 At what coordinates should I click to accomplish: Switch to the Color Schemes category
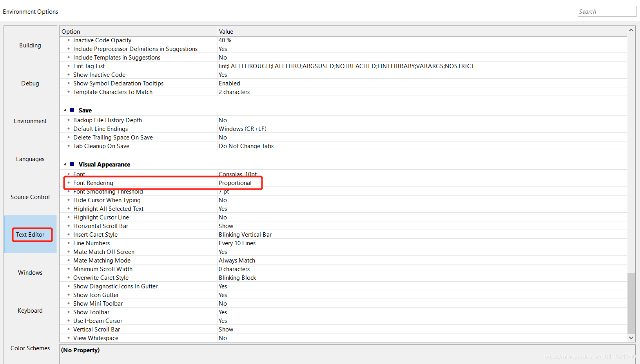click(x=30, y=348)
